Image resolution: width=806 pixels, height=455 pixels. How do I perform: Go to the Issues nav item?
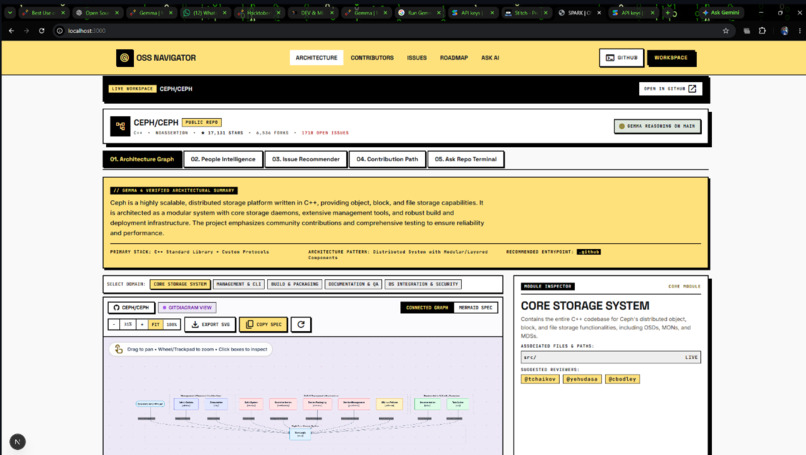[x=417, y=58]
